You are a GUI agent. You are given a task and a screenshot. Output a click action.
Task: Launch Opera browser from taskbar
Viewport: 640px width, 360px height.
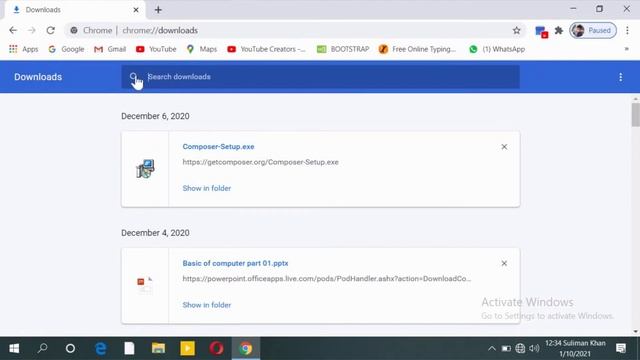pyautogui.click(x=216, y=348)
